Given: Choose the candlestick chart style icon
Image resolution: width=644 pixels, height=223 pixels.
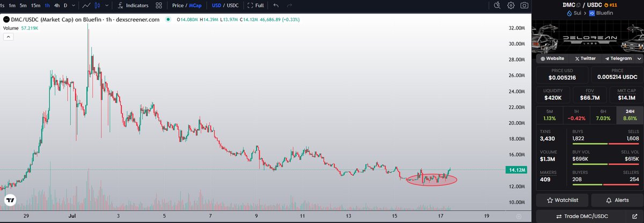Looking at the screenshot, I should coord(98,5).
